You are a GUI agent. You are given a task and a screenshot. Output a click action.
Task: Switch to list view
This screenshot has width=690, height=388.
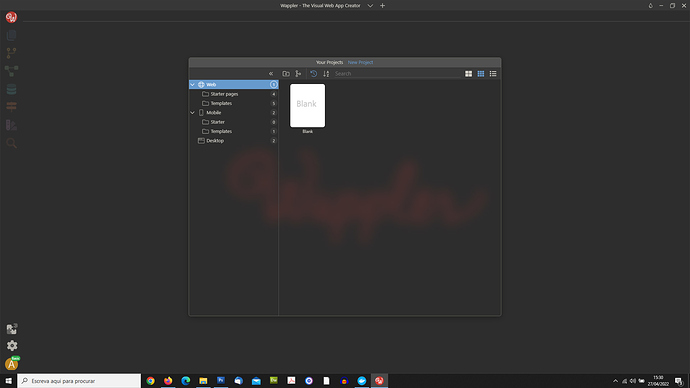click(x=493, y=73)
